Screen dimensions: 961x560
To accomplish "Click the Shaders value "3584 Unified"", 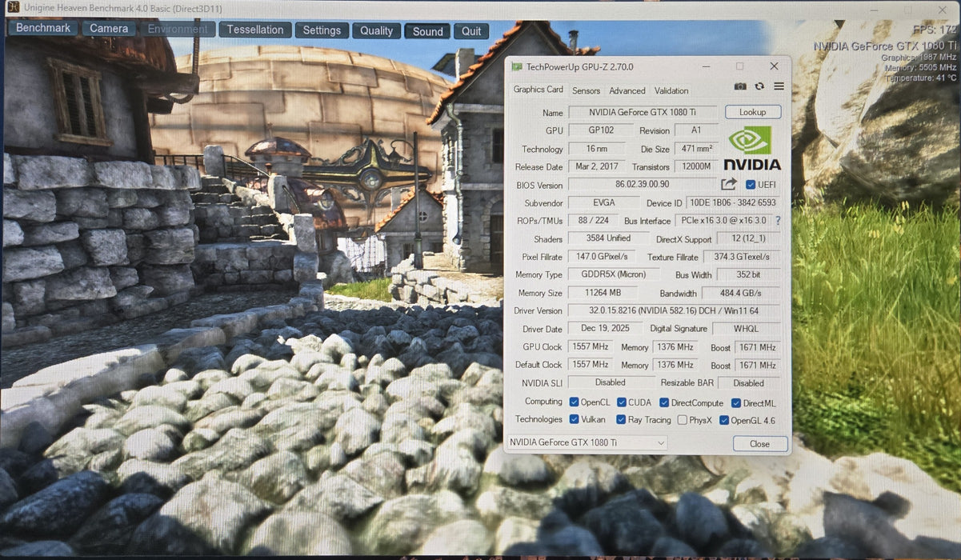I will 608,238.
